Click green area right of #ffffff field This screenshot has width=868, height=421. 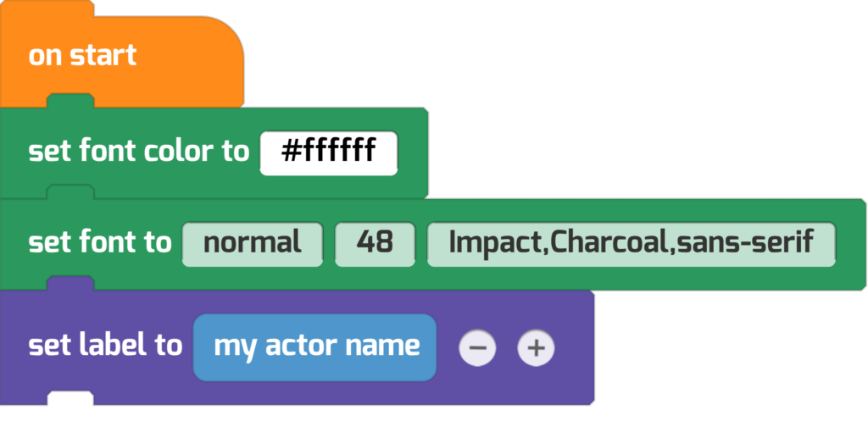(x=413, y=153)
